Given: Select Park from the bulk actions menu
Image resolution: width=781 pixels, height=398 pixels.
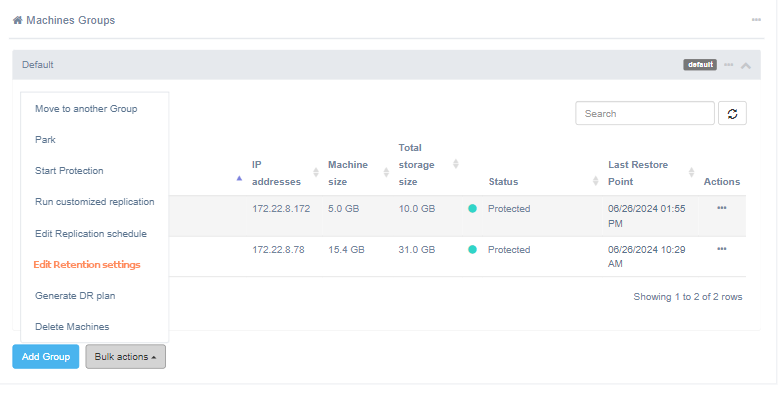Looking at the screenshot, I should [45, 139].
